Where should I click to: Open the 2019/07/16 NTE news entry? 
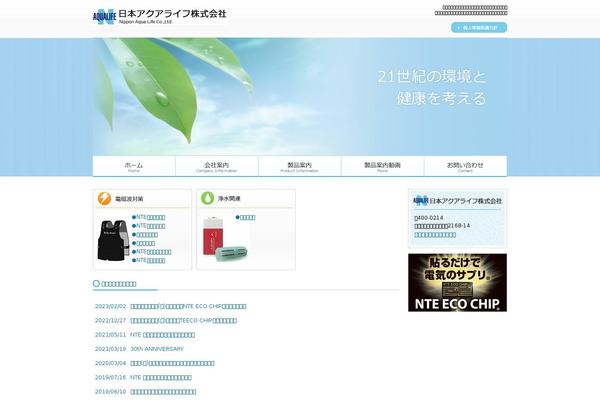click(161, 377)
